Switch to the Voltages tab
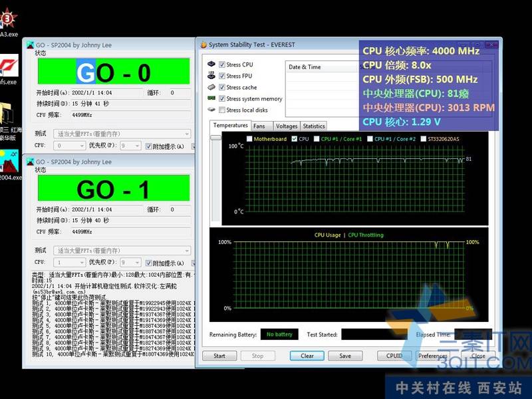Image resolution: width=532 pixels, height=399 pixels. tap(287, 126)
